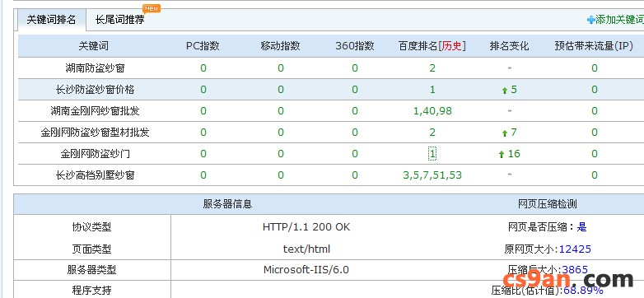Click the 添加关键词 link
The image size is (644, 298).
[619, 20]
